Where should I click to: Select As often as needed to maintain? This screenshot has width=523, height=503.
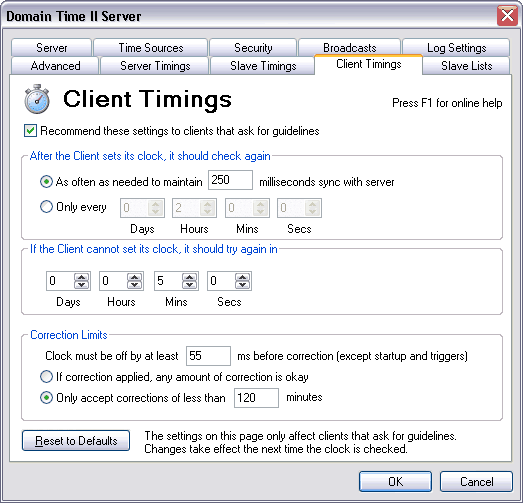[46, 182]
